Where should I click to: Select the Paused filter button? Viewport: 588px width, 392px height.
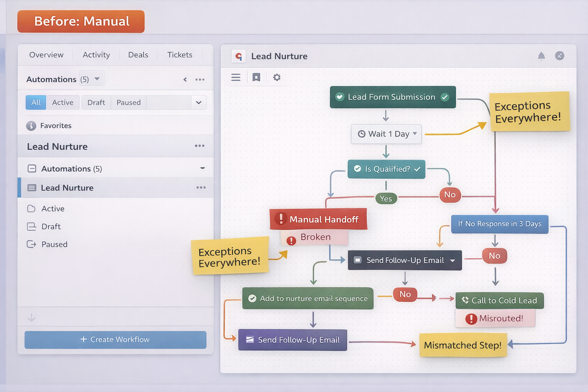coord(128,103)
